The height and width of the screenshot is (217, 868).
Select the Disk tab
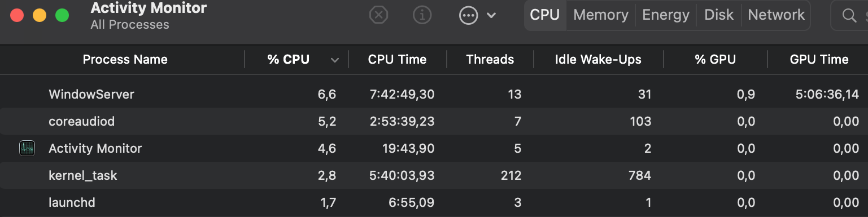[x=719, y=15]
